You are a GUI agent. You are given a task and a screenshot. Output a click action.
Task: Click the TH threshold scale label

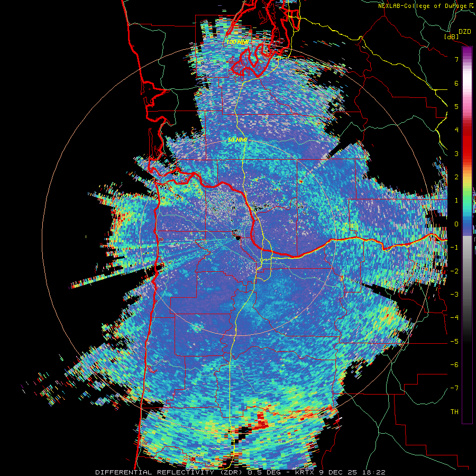454,412
